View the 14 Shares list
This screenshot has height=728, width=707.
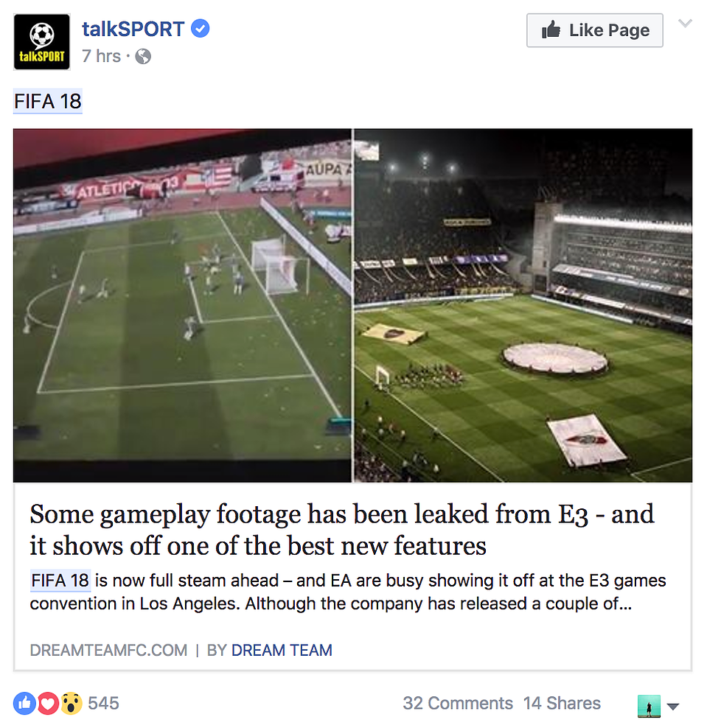562,704
